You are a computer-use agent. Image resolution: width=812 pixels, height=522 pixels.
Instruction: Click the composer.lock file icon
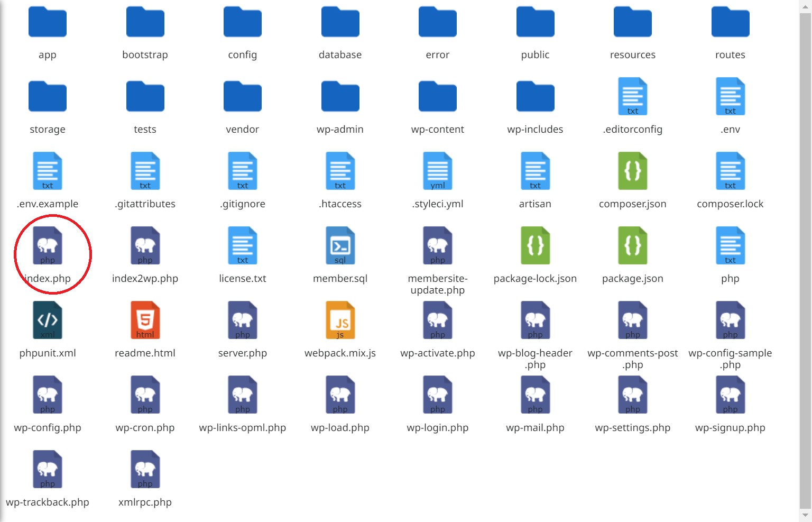(730, 171)
